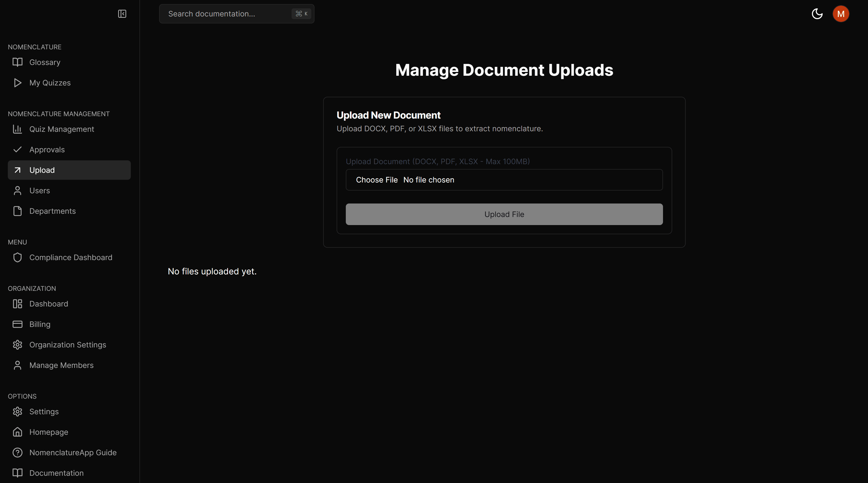868x483 pixels.
Task: Click the Upload arrow icon
Action: click(18, 170)
